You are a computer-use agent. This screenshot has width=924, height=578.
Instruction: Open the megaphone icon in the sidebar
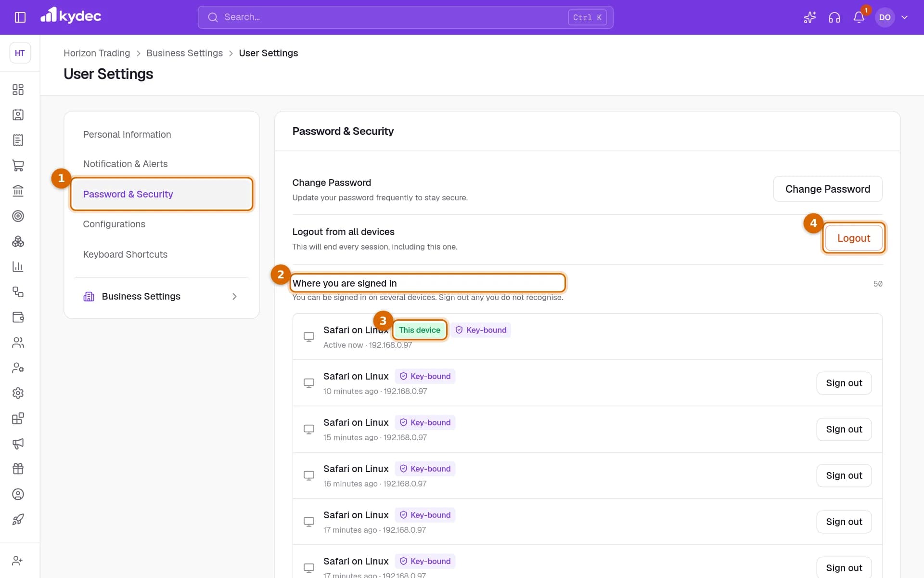[x=18, y=444]
